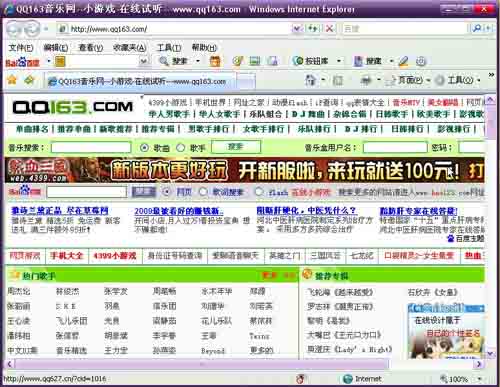
Task: Click the Refresh icon beside the address bar
Action: tap(313, 29)
